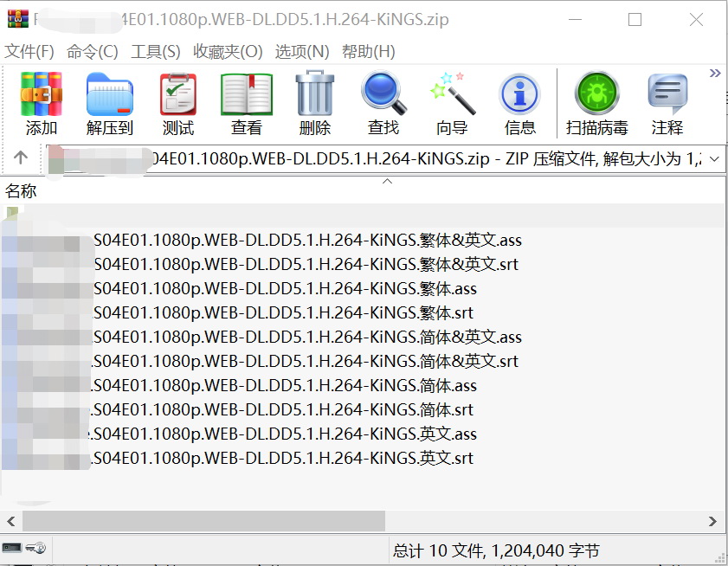Click the WinRAR icon in title bar

point(17,18)
